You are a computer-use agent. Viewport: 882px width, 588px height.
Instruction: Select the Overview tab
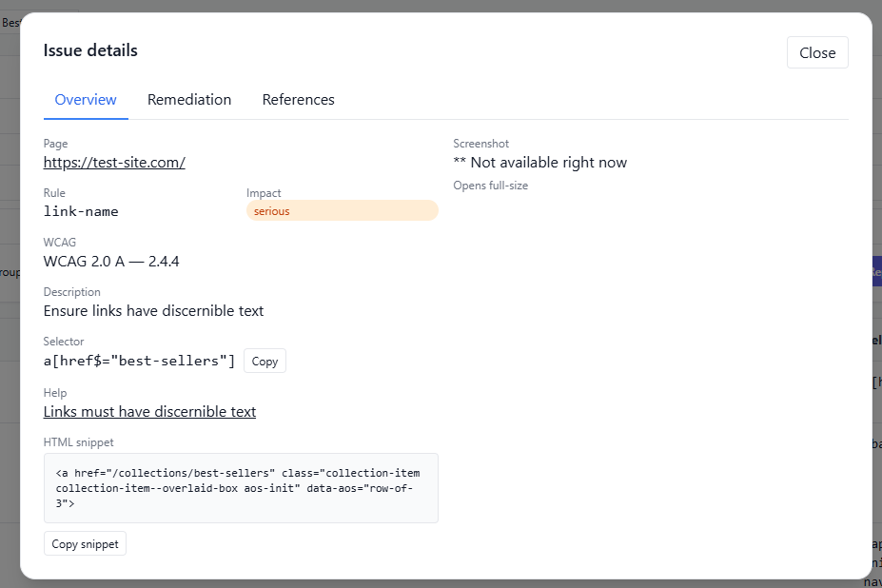tap(86, 100)
